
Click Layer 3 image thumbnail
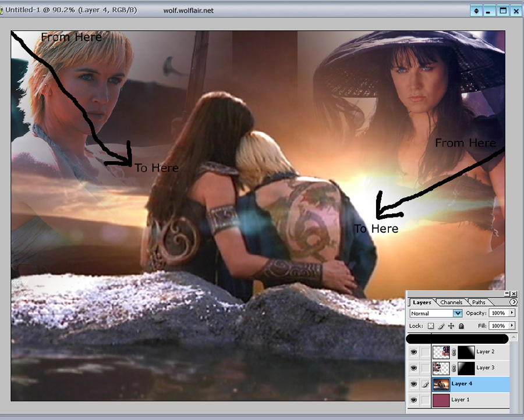(x=441, y=368)
